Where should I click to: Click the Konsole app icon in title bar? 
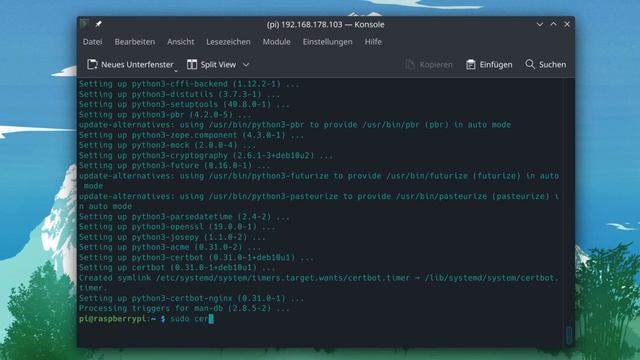coord(85,24)
